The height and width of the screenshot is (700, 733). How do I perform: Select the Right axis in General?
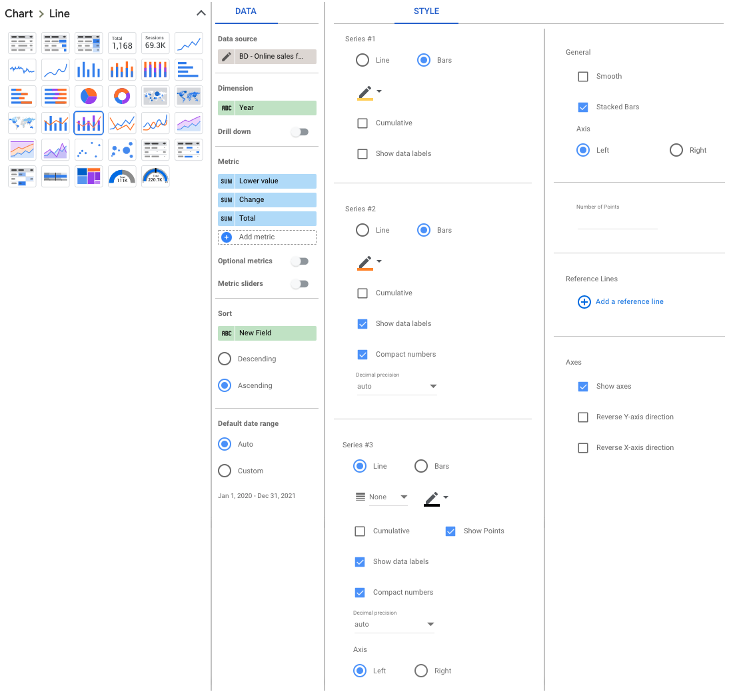[676, 150]
